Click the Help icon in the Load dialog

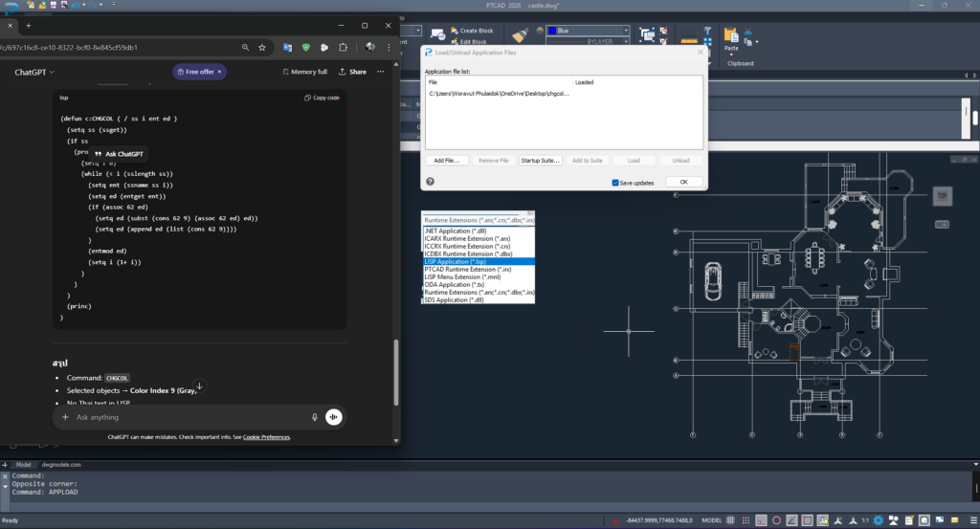(x=431, y=182)
